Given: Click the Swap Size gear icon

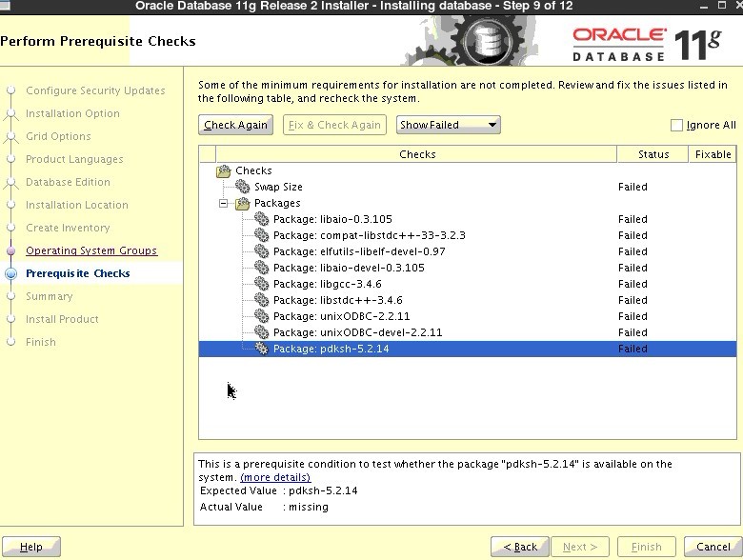Looking at the screenshot, I should pyautogui.click(x=243, y=187).
